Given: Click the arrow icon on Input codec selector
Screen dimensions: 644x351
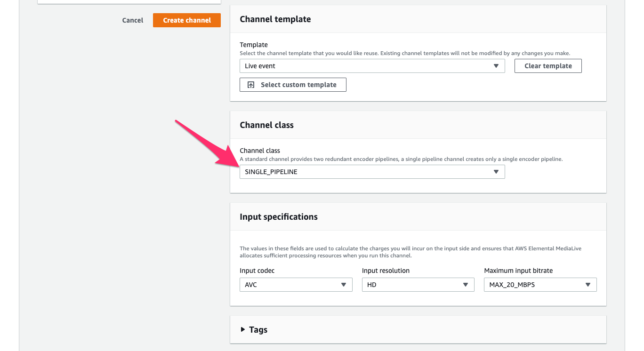Looking at the screenshot, I should click(x=344, y=285).
